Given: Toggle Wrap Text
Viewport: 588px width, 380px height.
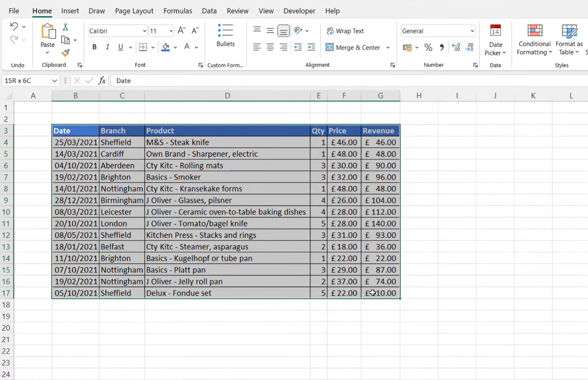Looking at the screenshot, I should click(345, 31).
